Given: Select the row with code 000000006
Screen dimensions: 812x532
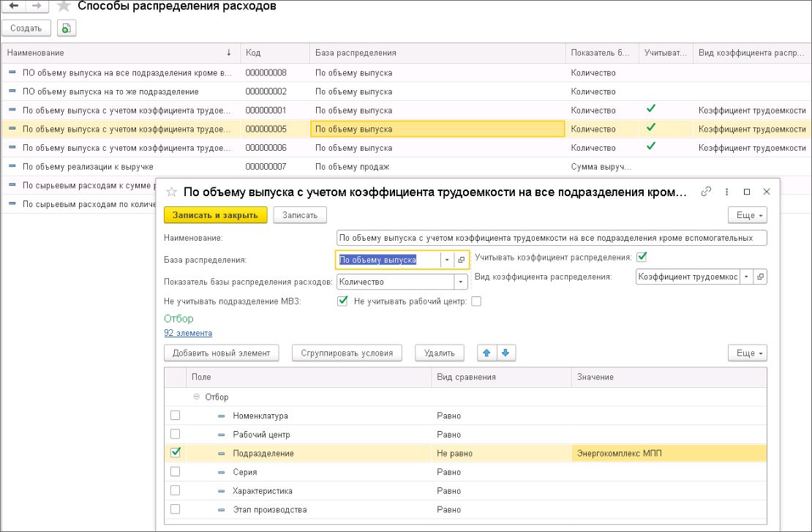Looking at the screenshot, I should [x=406, y=148].
